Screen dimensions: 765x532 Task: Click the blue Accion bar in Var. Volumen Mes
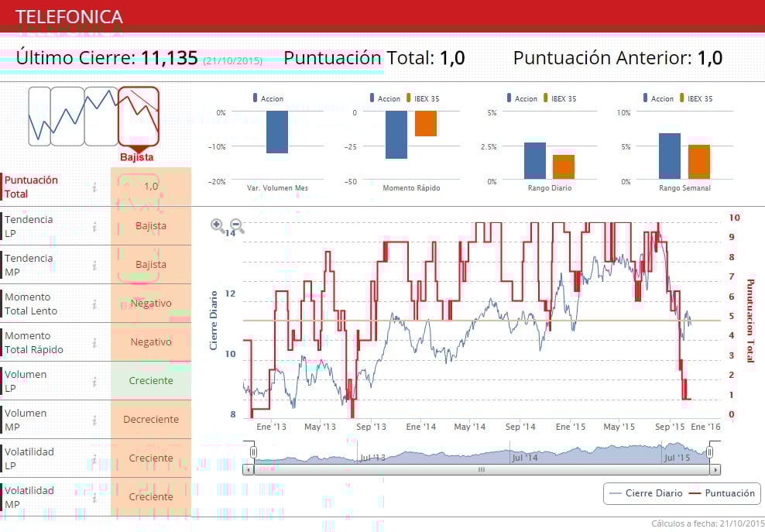coord(277,132)
